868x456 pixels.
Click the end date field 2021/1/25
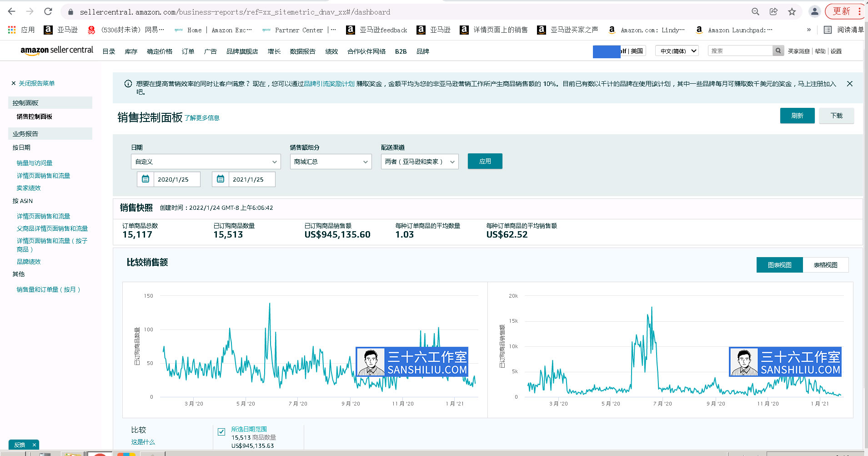pos(252,179)
